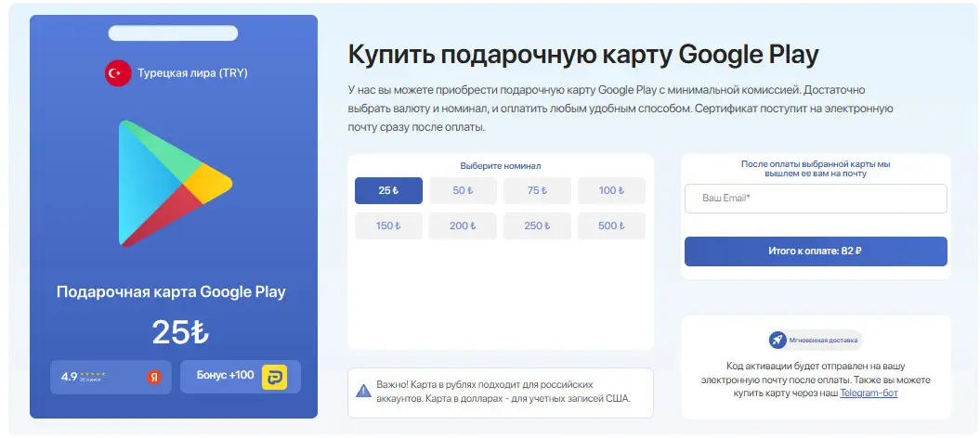Viewport: 980px width, 438px height.
Task: Select the 25 ₺ denomination
Action: coord(388,191)
